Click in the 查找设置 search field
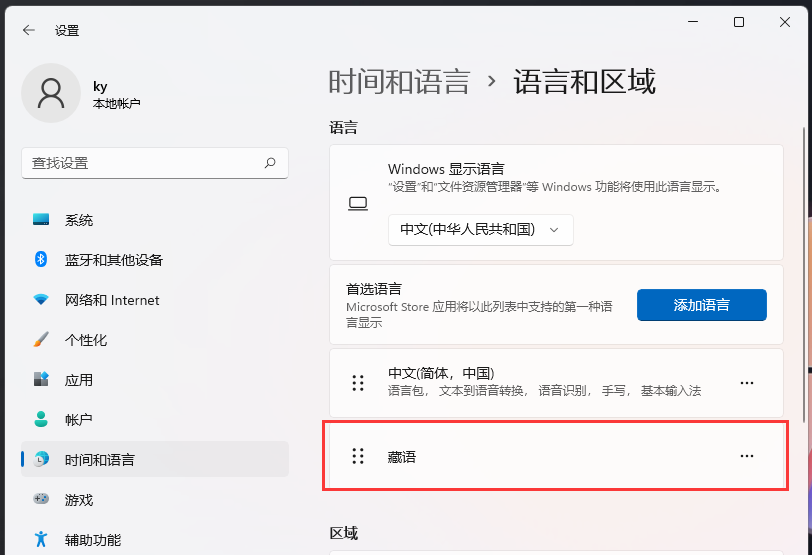The image size is (812, 555). [155, 163]
